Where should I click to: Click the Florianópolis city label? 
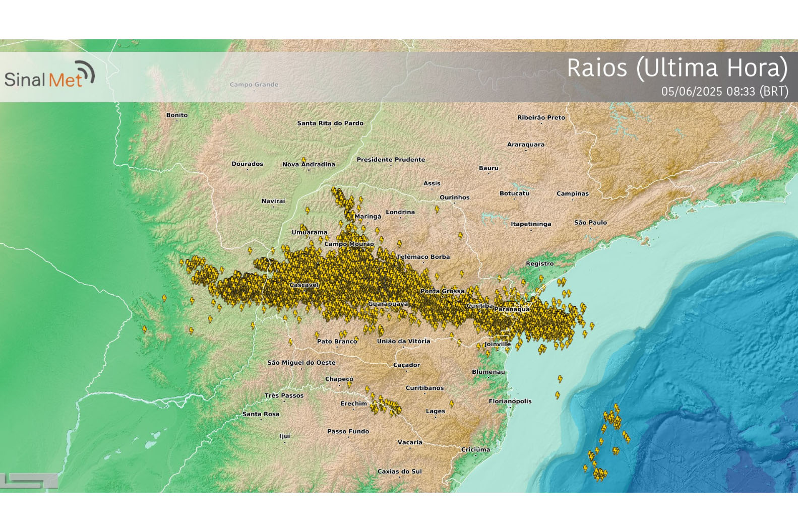pyautogui.click(x=510, y=402)
